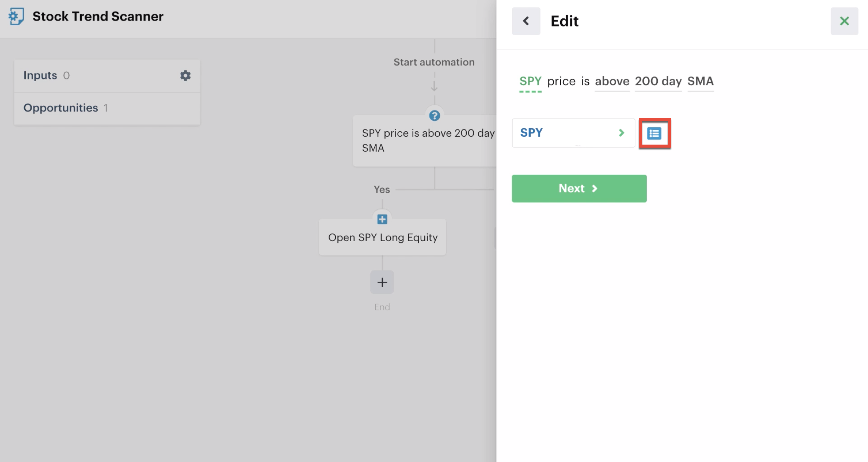This screenshot has height=462, width=868.
Task: Open the Opportunities row
Action: click(107, 108)
